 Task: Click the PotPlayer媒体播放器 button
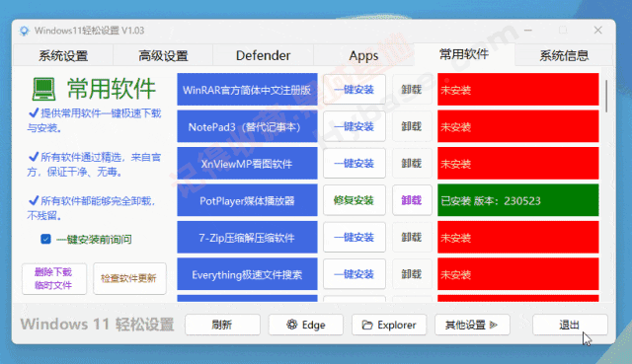coord(247,200)
